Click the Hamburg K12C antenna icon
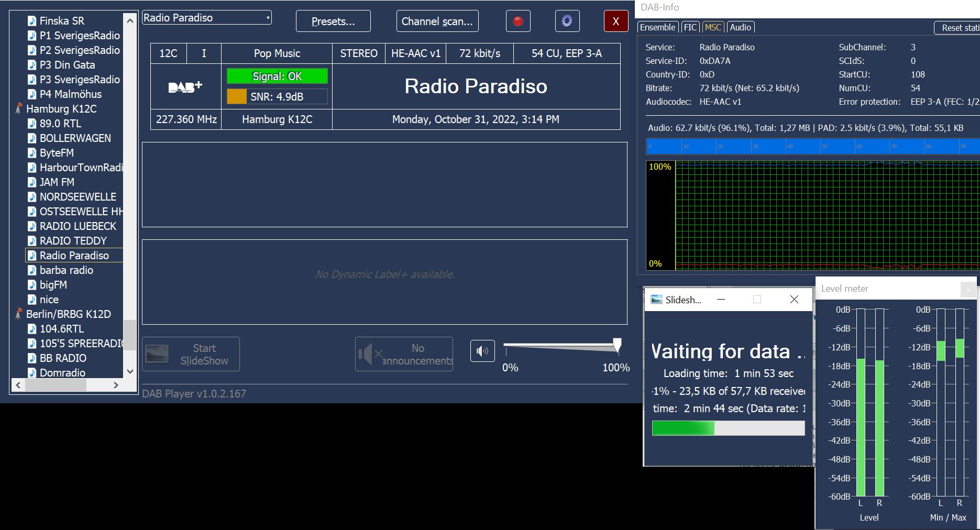The height and width of the screenshot is (530, 980). pyautogui.click(x=19, y=109)
